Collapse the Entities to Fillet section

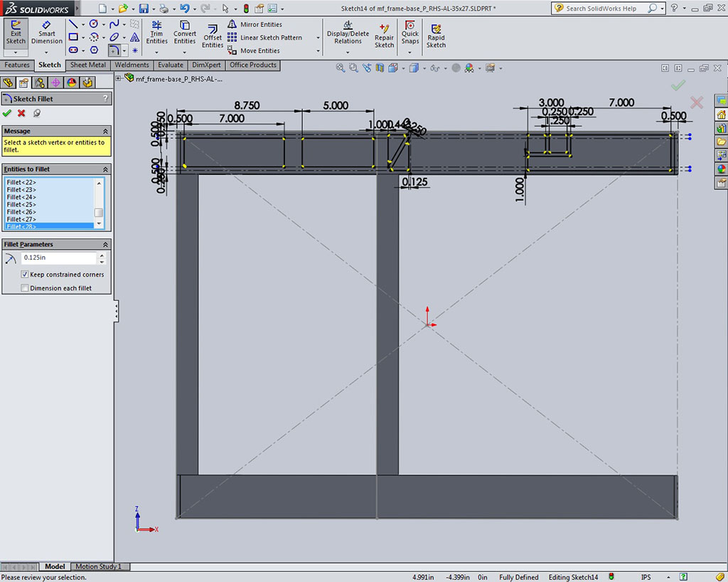pyautogui.click(x=106, y=169)
